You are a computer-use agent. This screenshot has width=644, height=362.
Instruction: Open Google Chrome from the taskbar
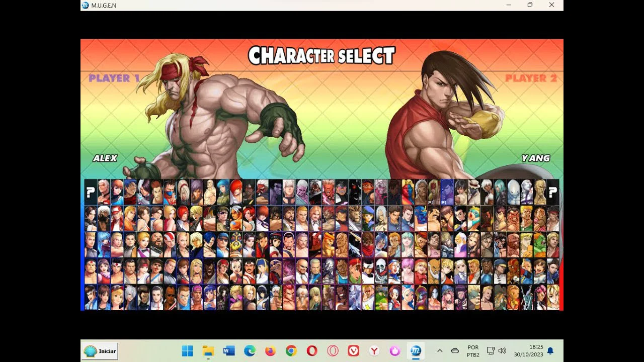pos(291,351)
